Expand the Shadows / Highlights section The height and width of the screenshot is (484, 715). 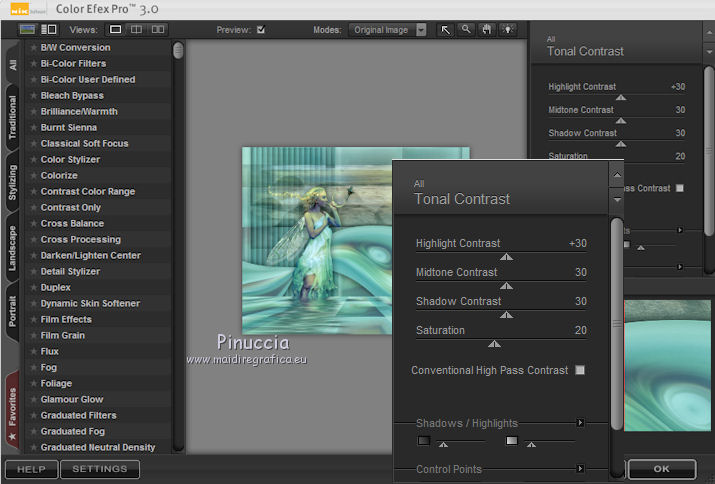580,423
